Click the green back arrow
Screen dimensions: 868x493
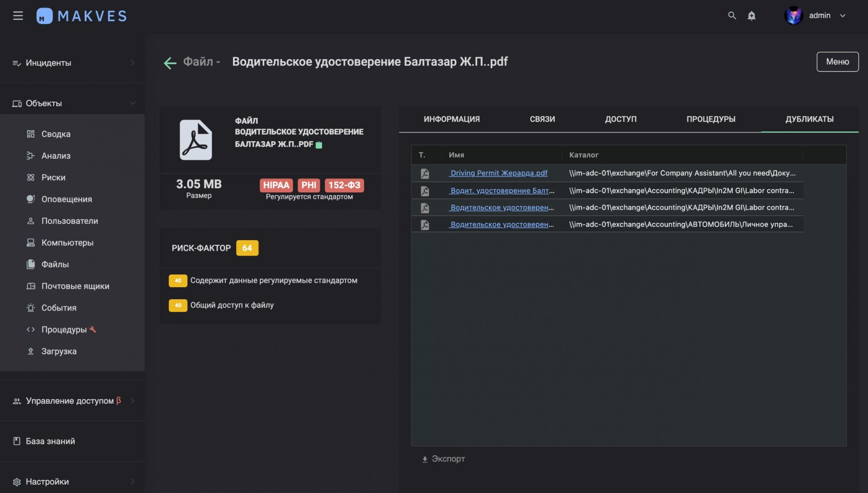pyautogui.click(x=170, y=63)
